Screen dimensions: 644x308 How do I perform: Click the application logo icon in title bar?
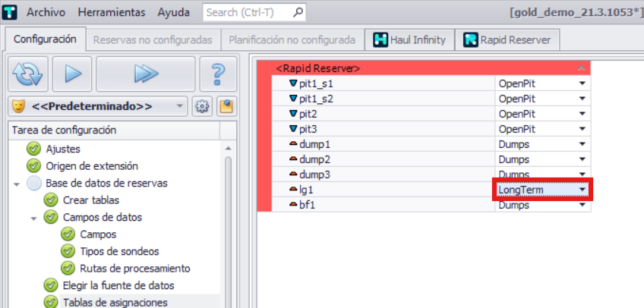coord(11,13)
